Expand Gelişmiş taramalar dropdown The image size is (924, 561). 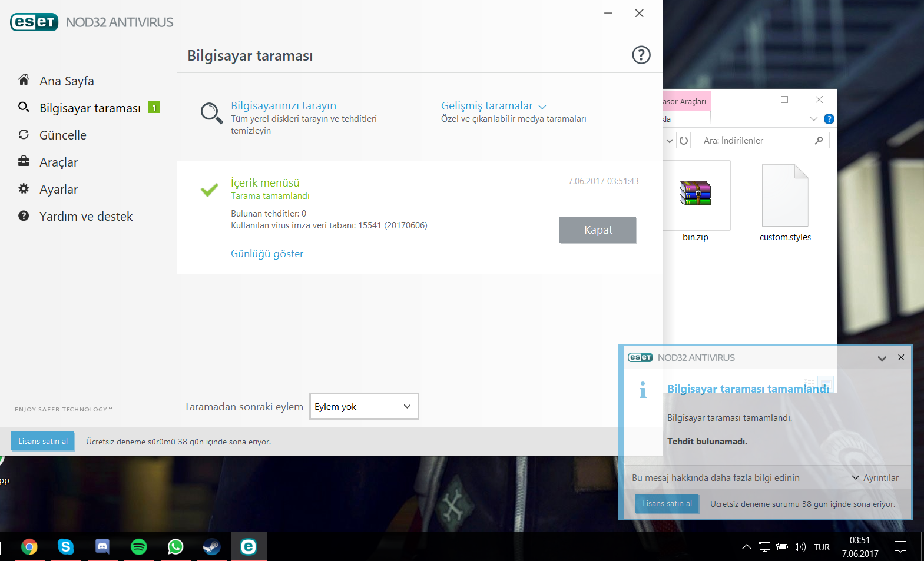click(494, 106)
